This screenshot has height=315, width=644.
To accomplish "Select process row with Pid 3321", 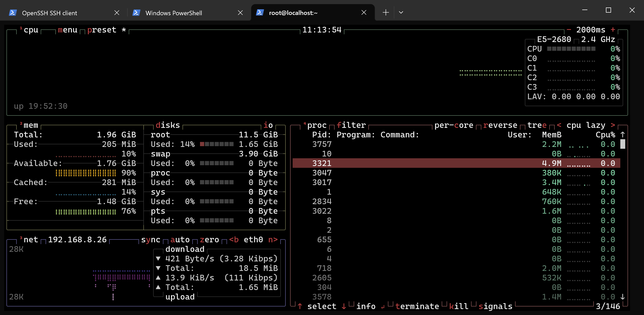I will [x=456, y=163].
